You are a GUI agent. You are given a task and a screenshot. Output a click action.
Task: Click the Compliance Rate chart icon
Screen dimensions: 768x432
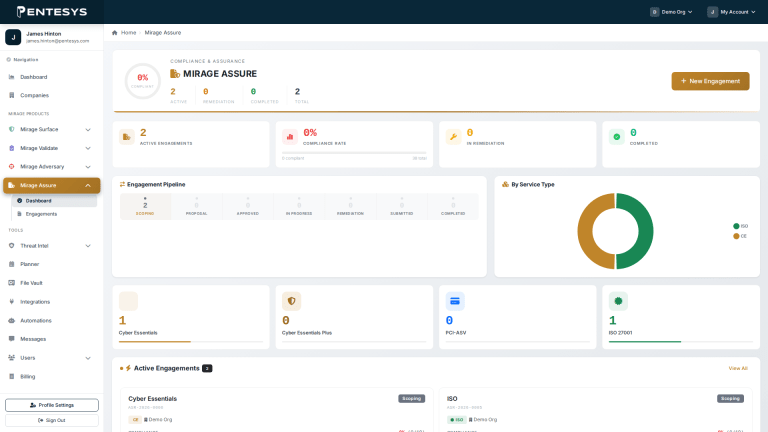coord(290,137)
